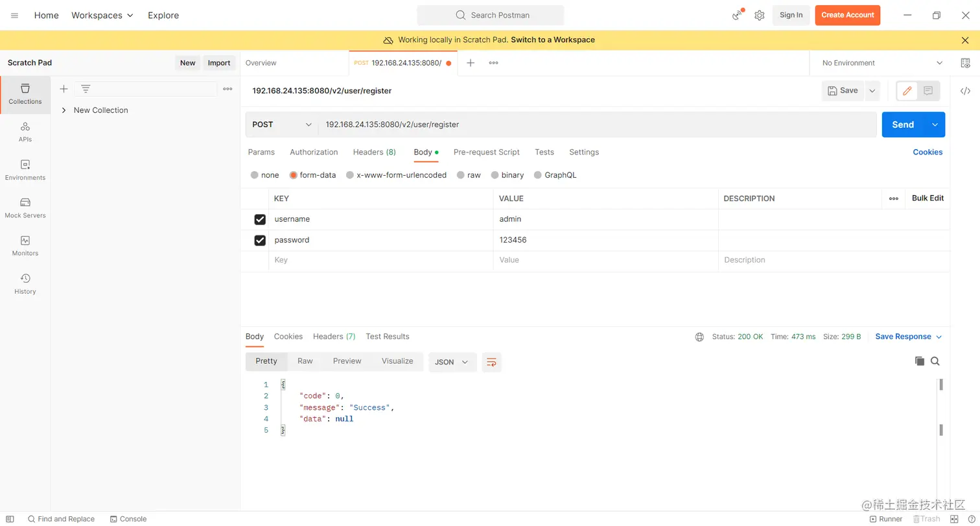Screen dimensions: 980x526
Task: Switch to edit mode pencil icon
Action: click(x=907, y=91)
